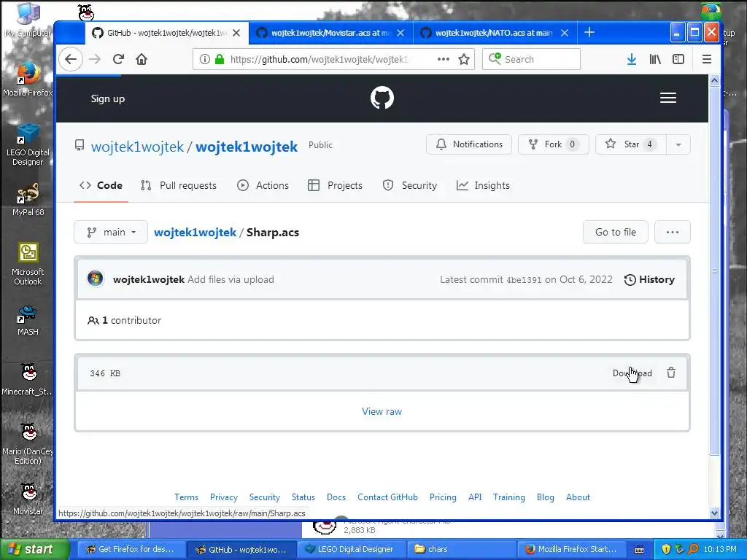This screenshot has height=560, width=747.
Task: Open Mario (DanCey Edition) desktop icon
Action: (x=28, y=444)
